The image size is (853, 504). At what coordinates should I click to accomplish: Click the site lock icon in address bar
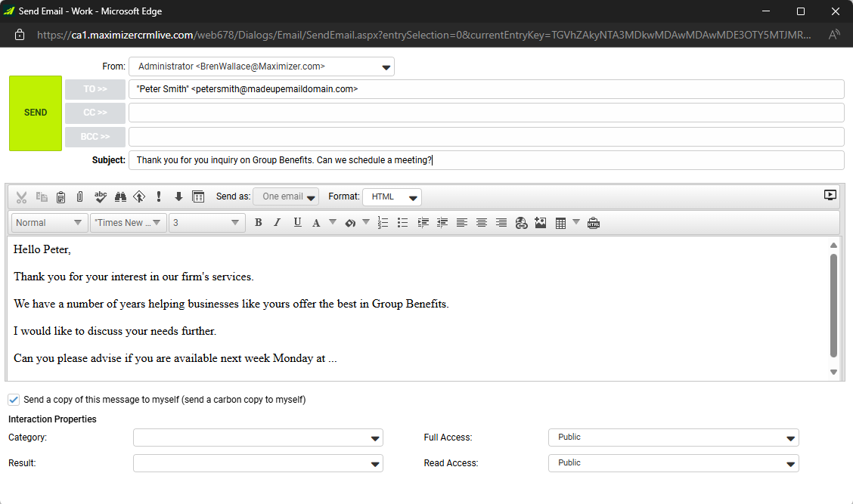(20, 35)
